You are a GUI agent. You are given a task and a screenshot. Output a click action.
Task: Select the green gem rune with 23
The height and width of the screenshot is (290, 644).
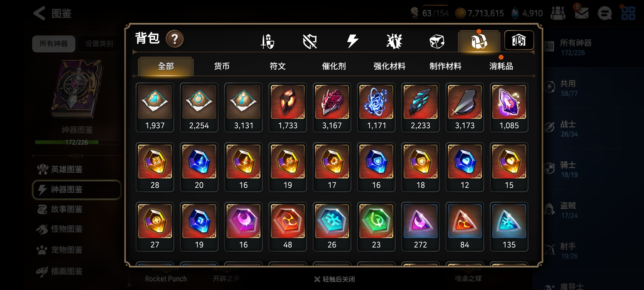click(376, 227)
